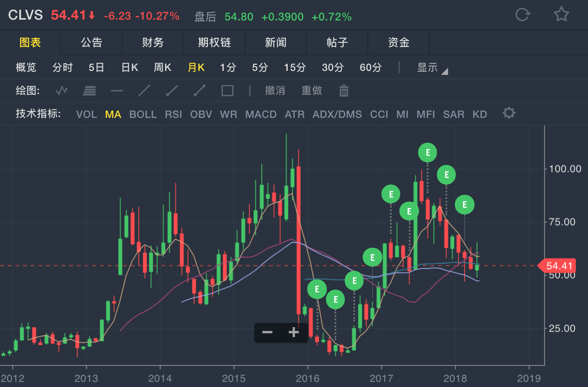Select the 30分 chart period
The width and height of the screenshot is (588, 387).
pos(332,67)
